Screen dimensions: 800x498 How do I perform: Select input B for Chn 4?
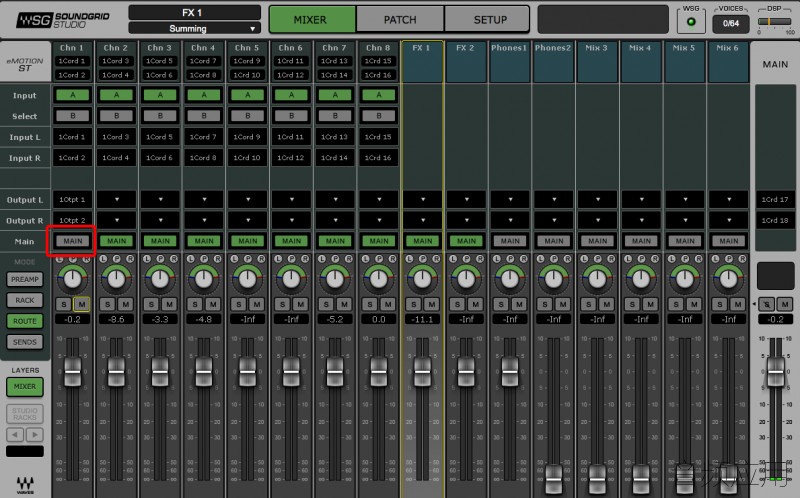coord(204,116)
